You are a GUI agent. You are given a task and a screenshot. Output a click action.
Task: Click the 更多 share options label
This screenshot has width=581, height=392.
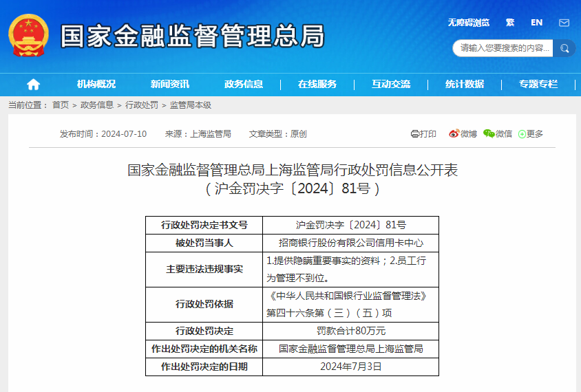point(535,134)
